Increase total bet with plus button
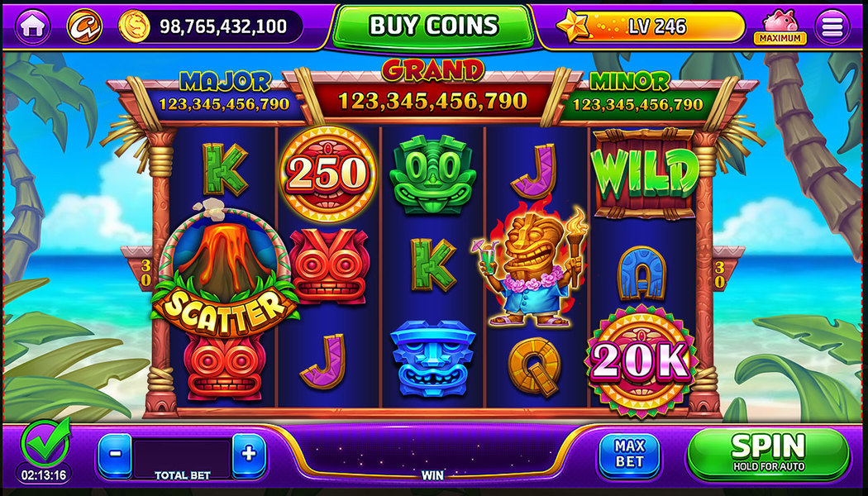Image resolution: width=868 pixels, height=496 pixels. [249, 455]
